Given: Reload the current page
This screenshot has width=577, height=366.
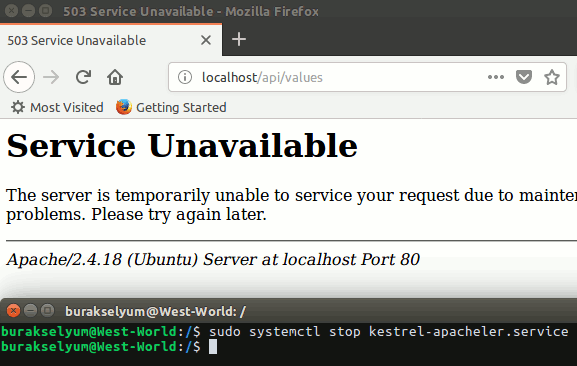Looking at the screenshot, I should tap(83, 77).
